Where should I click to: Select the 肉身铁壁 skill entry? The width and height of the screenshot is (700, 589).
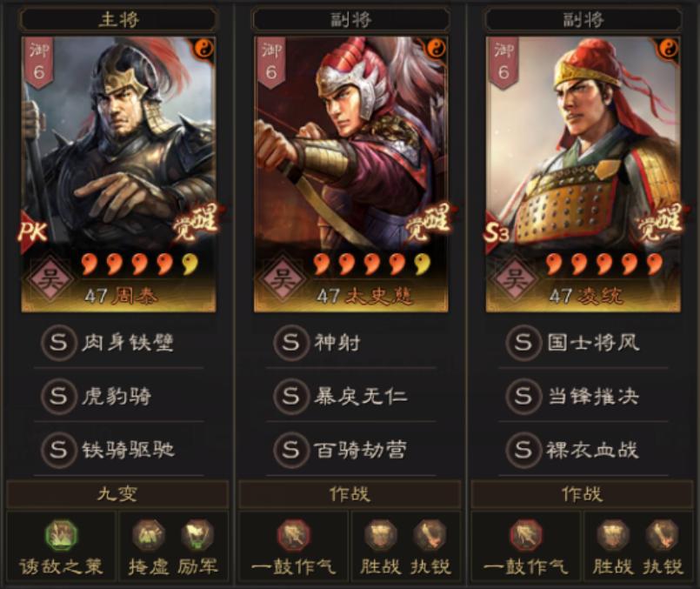coord(119,343)
